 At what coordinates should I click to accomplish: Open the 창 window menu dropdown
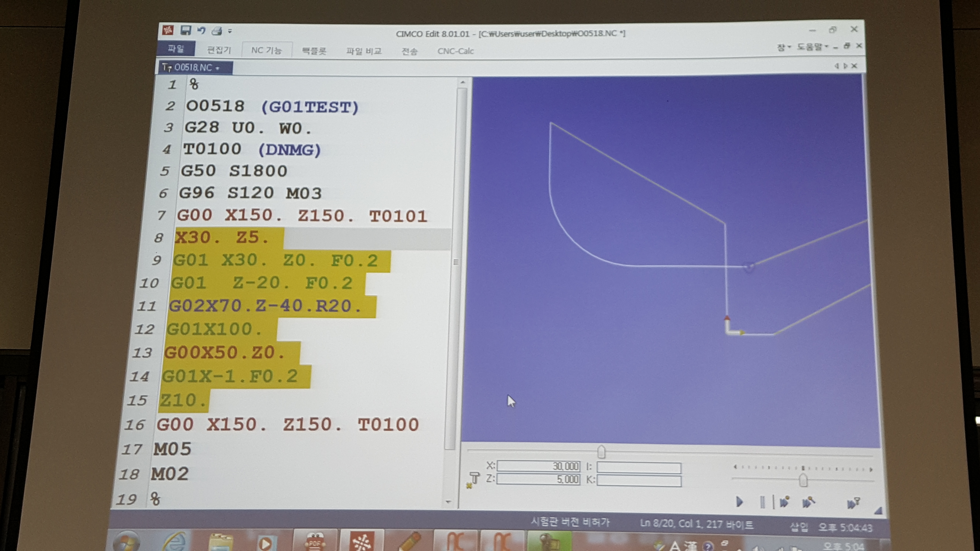784,47
